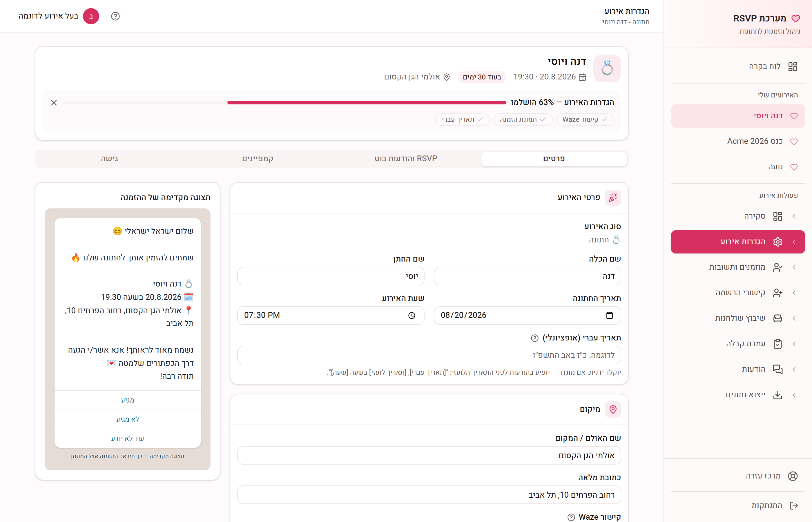Open the time field clock picker icon
The height and width of the screenshot is (522, 812).
[x=412, y=316]
